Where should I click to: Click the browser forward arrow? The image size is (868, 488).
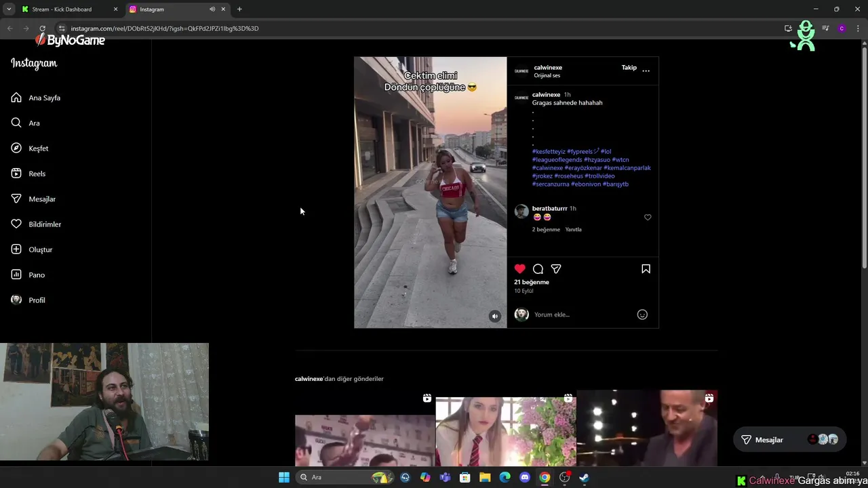pos(26,28)
